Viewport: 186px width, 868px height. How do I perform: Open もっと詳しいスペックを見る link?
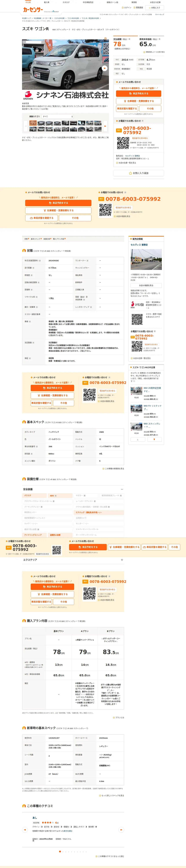(x=112, y=796)
